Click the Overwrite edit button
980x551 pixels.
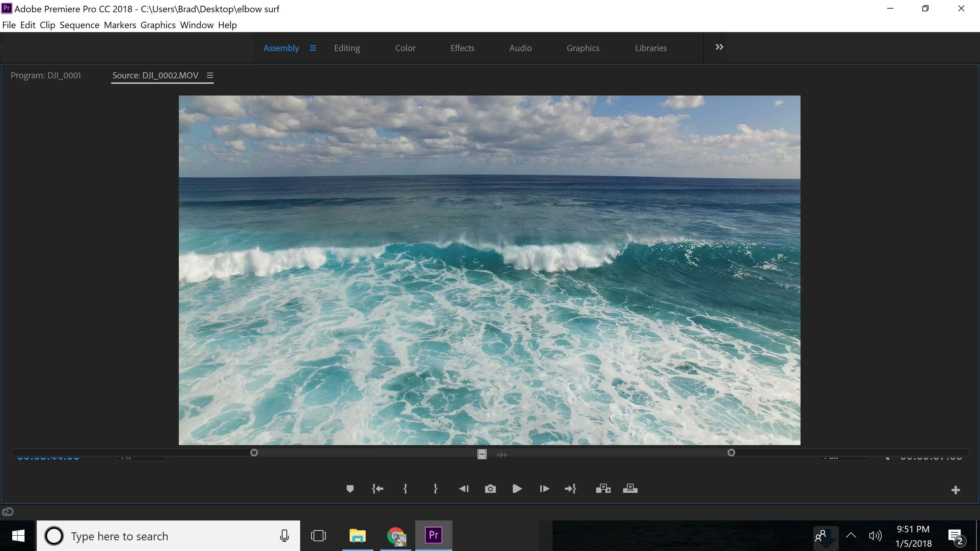(x=630, y=489)
